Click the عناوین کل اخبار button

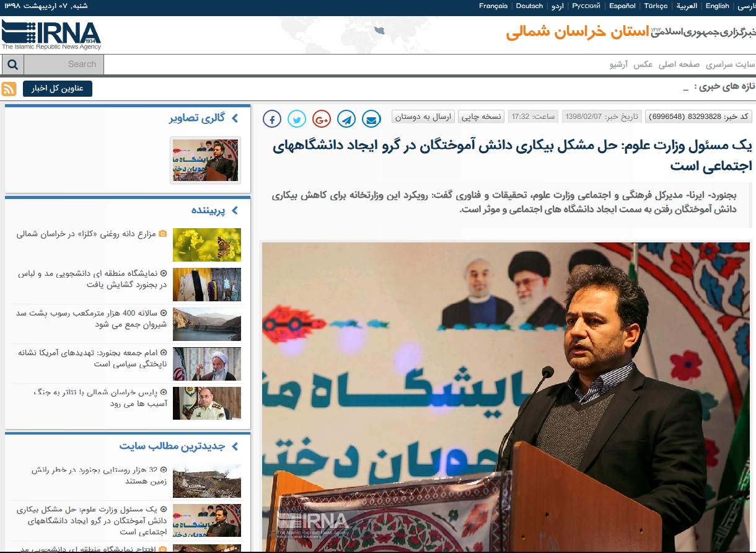click(x=58, y=89)
